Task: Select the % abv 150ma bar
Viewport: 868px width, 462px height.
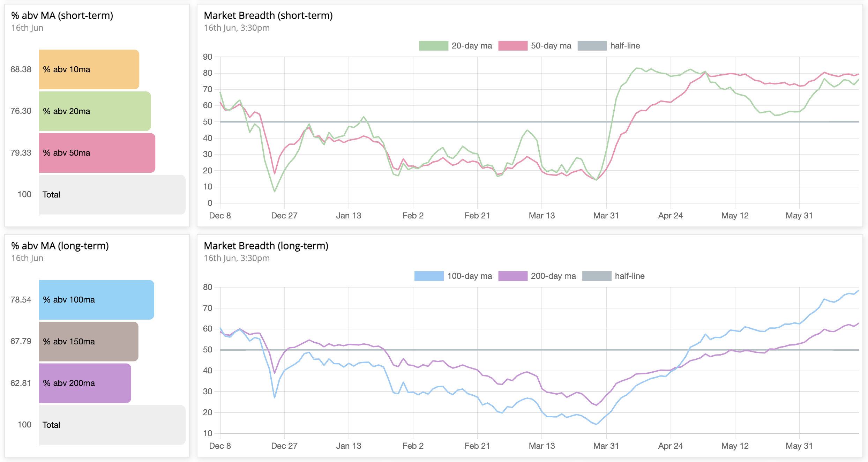Action: pyautogui.click(x=89, y=341)
